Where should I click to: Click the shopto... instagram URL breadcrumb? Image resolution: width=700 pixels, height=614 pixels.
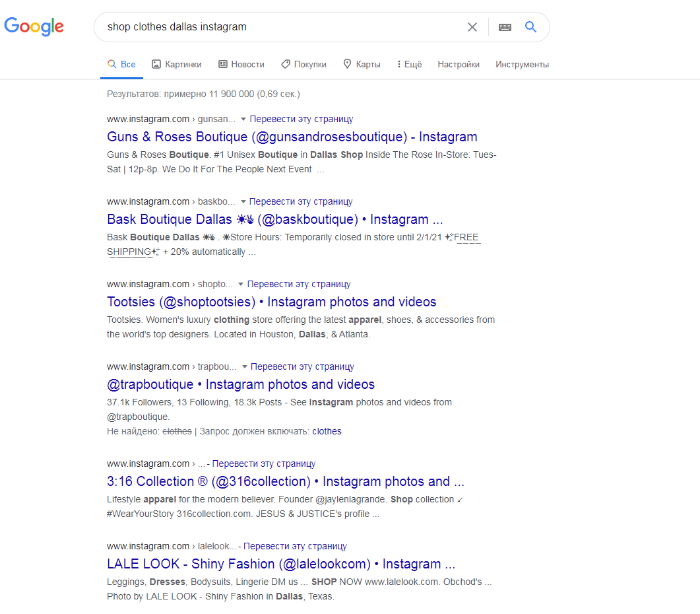click(x=170, y=284)
